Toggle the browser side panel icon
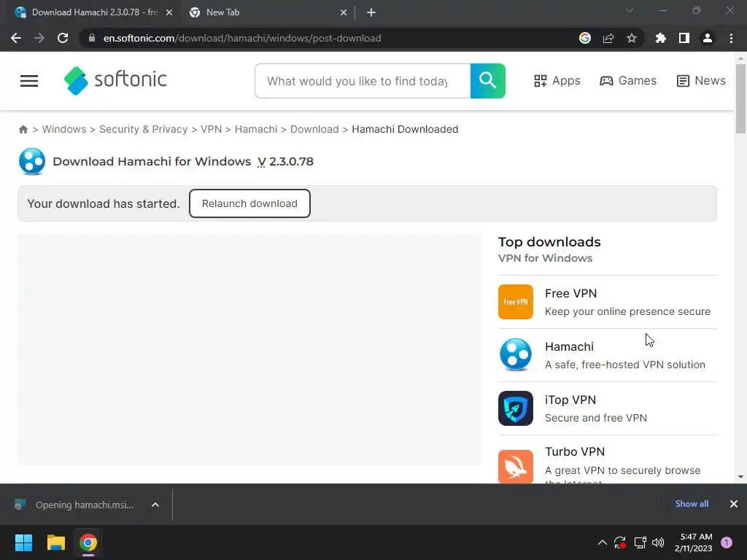The width and height of the screenshot is (747, 560). tap(684, 38)
